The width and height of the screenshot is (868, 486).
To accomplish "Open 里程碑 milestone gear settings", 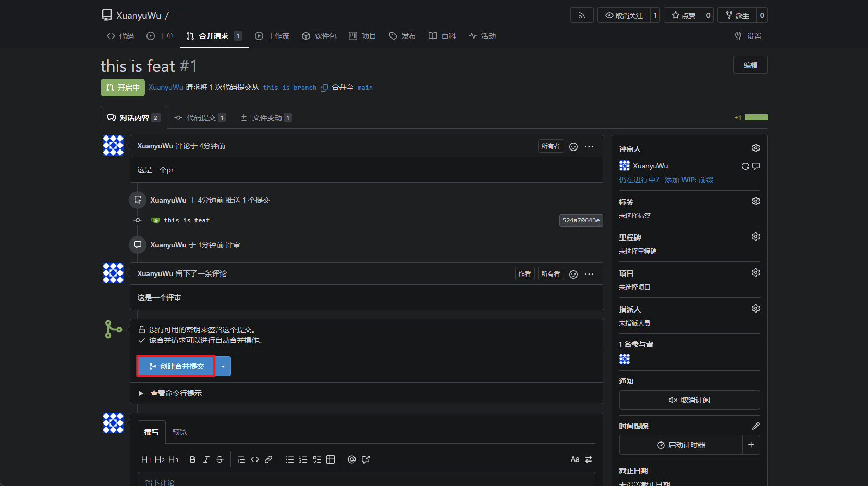I will [755, 236].
